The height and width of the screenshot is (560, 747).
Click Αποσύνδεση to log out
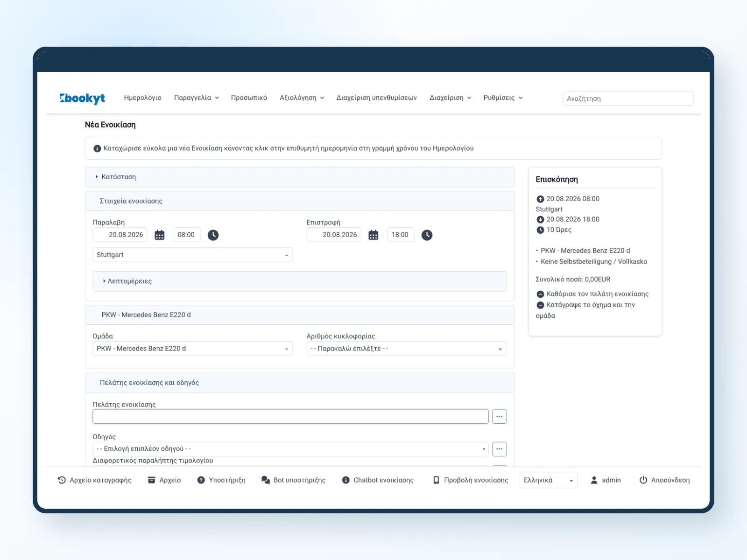(x=664, y=480)
